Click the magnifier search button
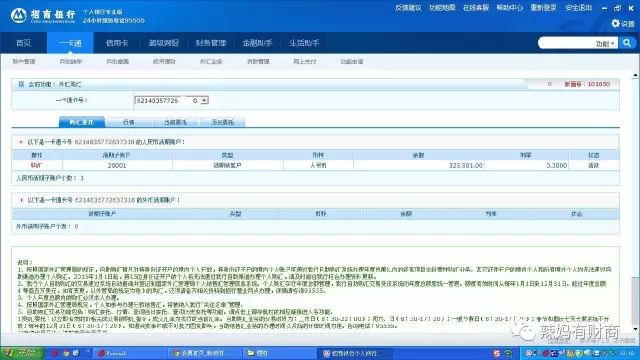640x360 pixels. (627, 43)
